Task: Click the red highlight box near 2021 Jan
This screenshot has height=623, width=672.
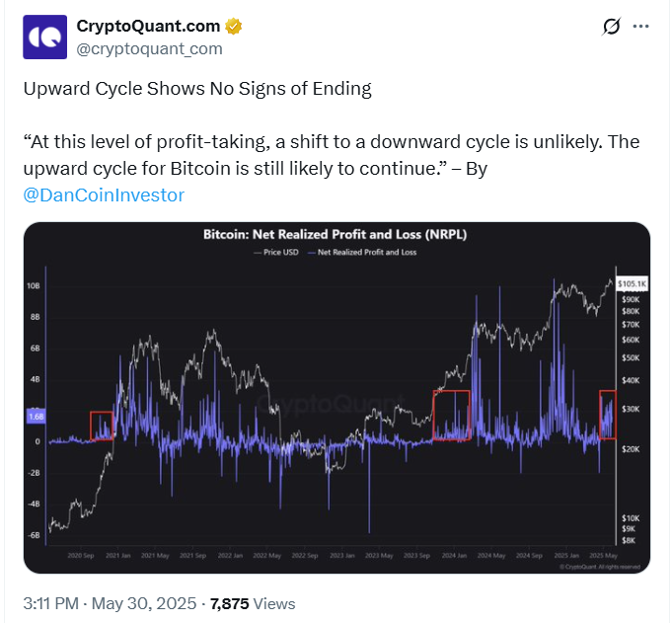Action: (103, 426)
